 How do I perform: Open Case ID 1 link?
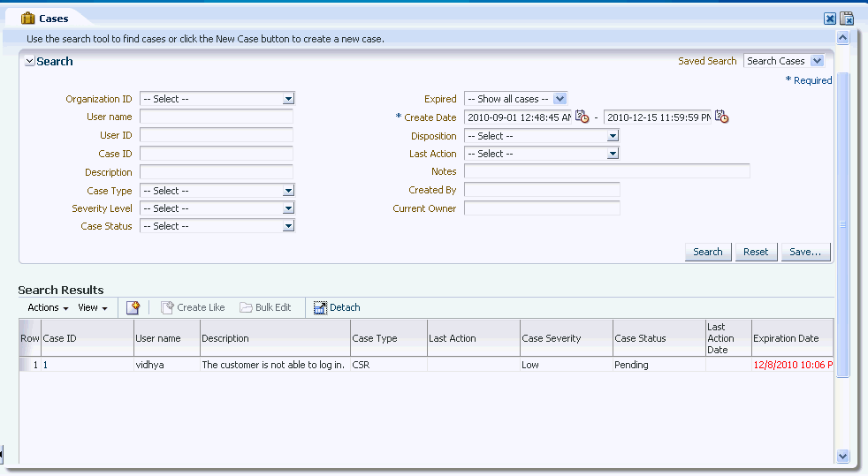click(x=45, y=365)
